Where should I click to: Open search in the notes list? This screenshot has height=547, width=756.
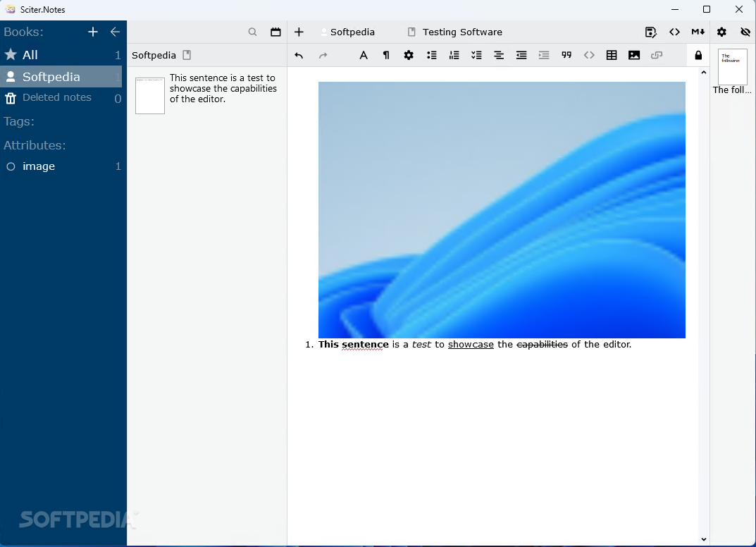[x=253, y=32]
